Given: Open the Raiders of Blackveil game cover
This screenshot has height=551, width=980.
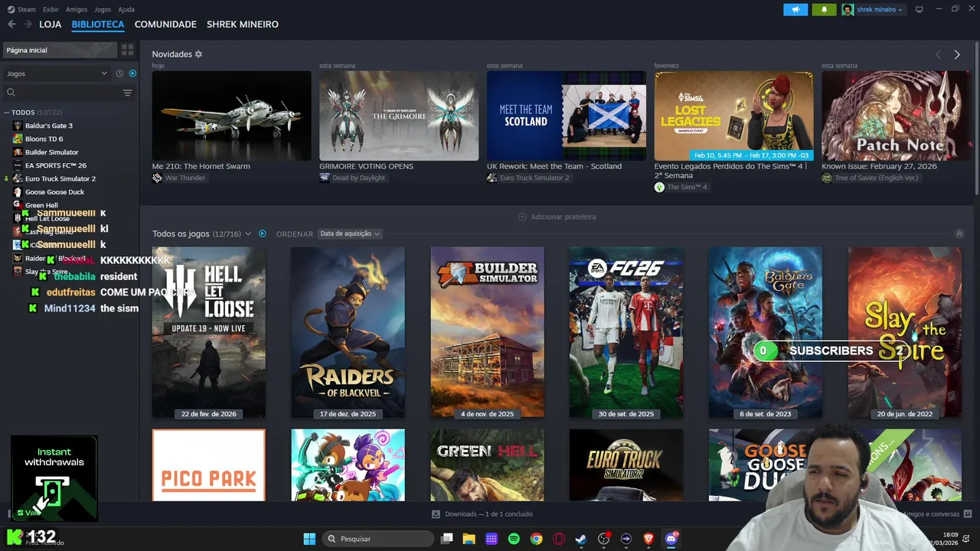Looking at the screenshot, I should [348, 332].
